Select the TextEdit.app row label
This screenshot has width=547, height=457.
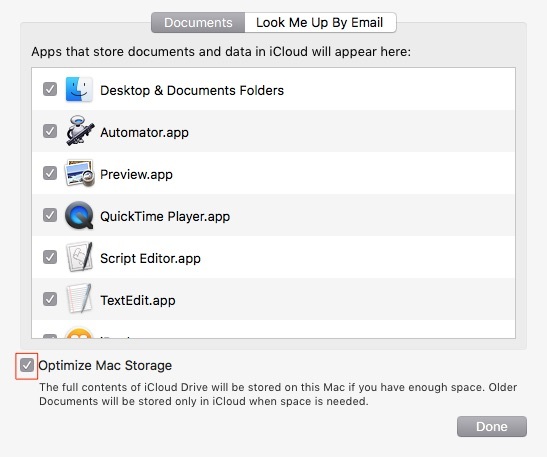click(x=138, y=300)
